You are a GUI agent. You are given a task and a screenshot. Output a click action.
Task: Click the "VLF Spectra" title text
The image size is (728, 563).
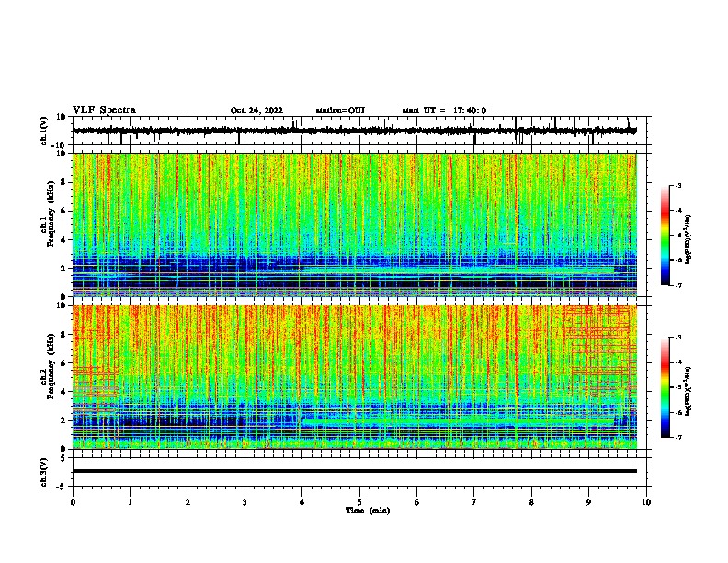coord(104,110)
